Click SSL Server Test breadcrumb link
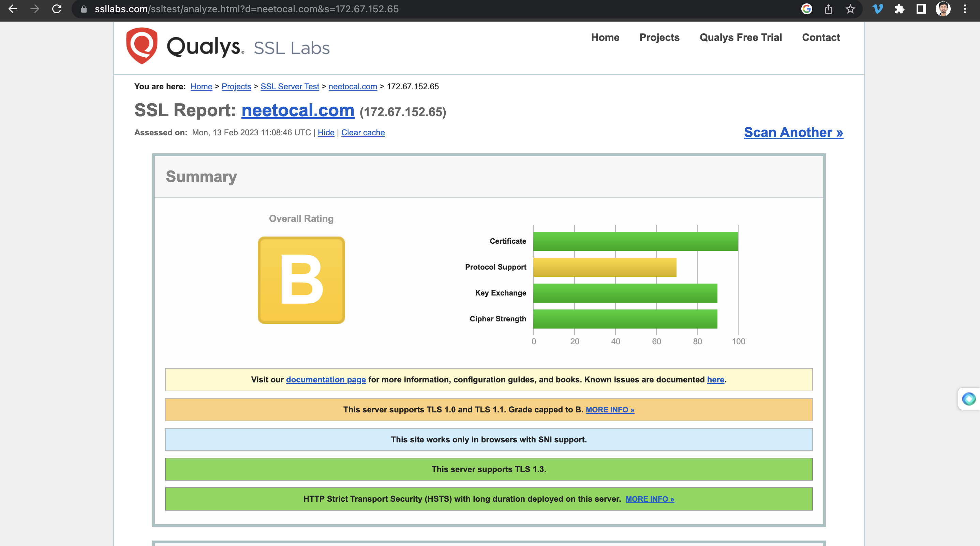Screen dimensions: 980x546 289,86
